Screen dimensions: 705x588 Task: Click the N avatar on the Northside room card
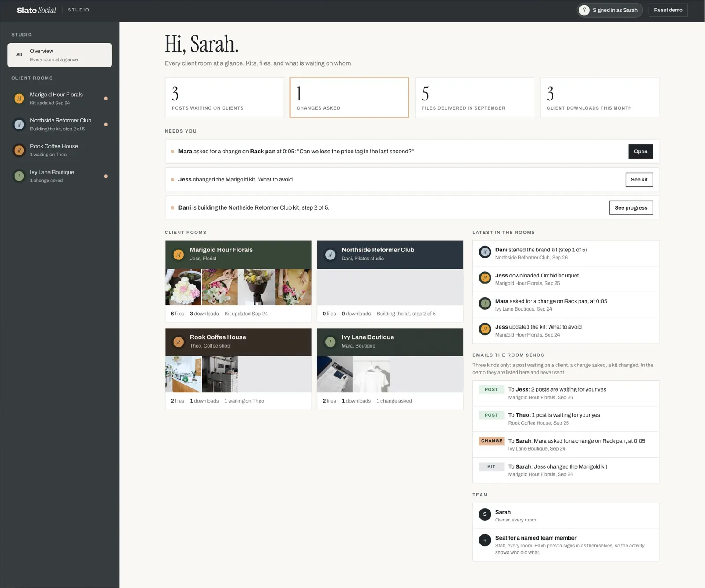(330, 255)
